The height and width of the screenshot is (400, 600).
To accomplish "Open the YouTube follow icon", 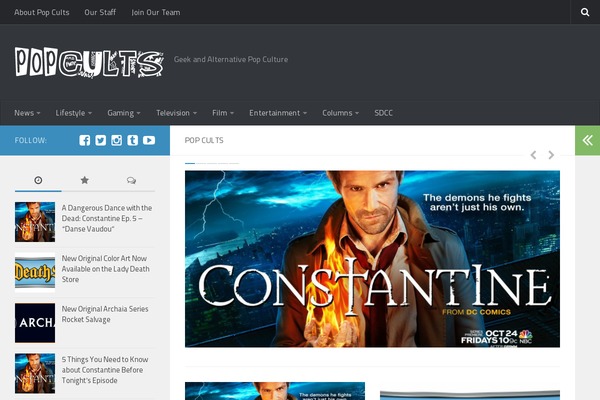I will pos(149,140).
